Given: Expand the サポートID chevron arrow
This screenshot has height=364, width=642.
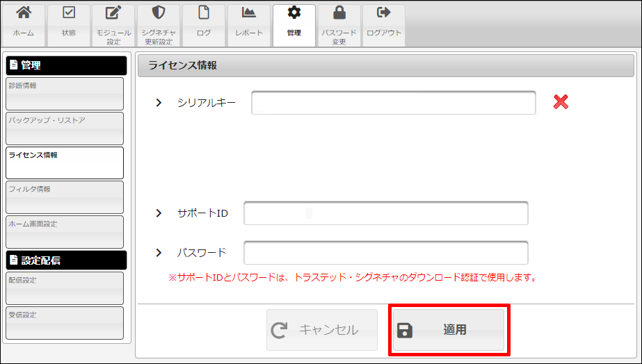Looking at the screenshot, I should tap(159, 213).
